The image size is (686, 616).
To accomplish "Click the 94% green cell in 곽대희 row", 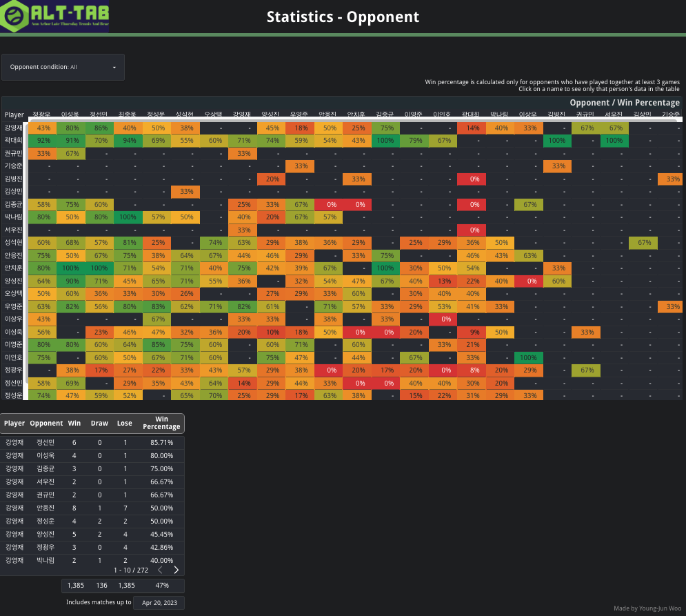I will (x=128, y=140).
